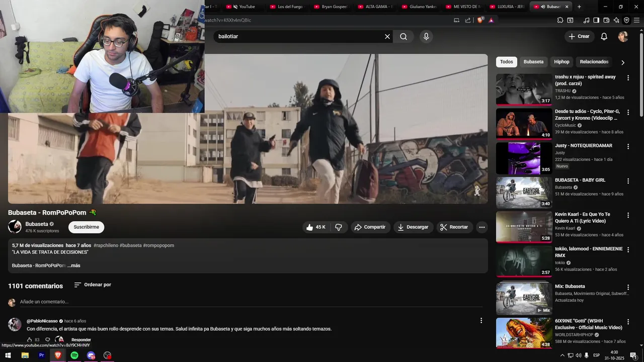Switch to the Los del Fuego tab

(287, 7)
